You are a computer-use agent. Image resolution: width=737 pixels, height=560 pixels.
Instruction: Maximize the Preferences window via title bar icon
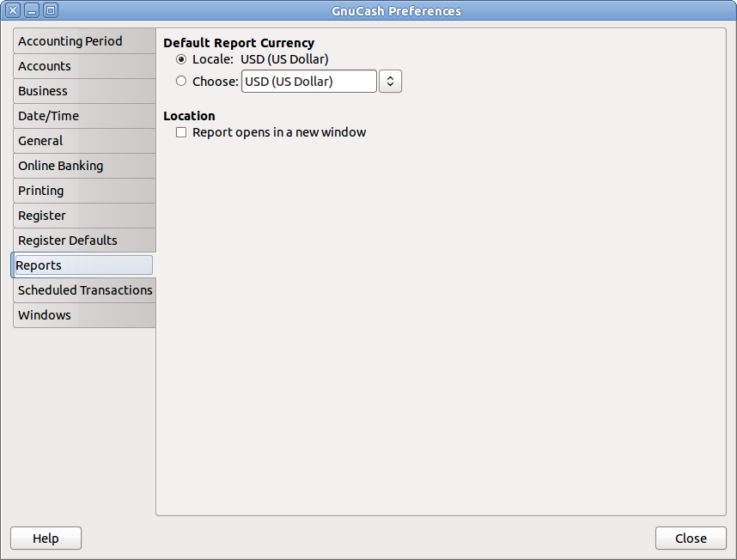click(51, 10)
